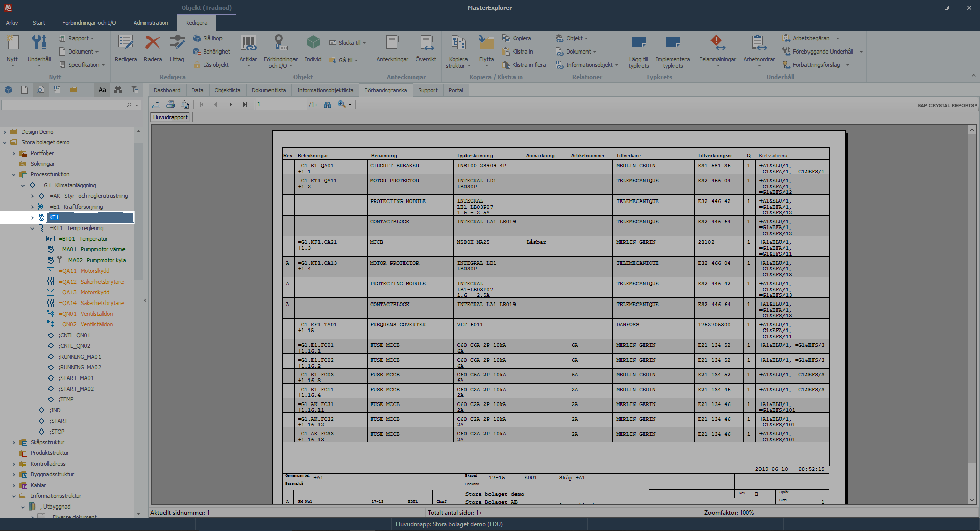Collapse the =KT1 Temp reglering node

32,228
